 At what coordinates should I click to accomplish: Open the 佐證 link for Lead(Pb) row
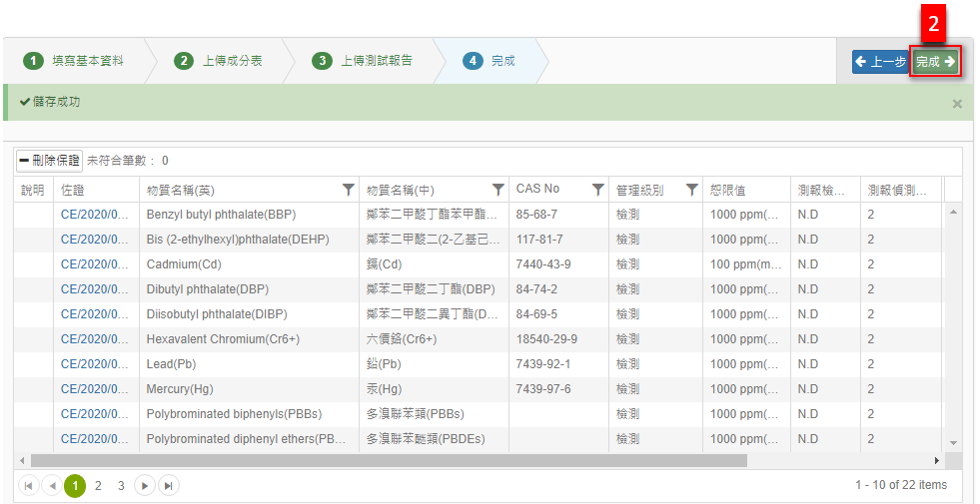point(95,364)
